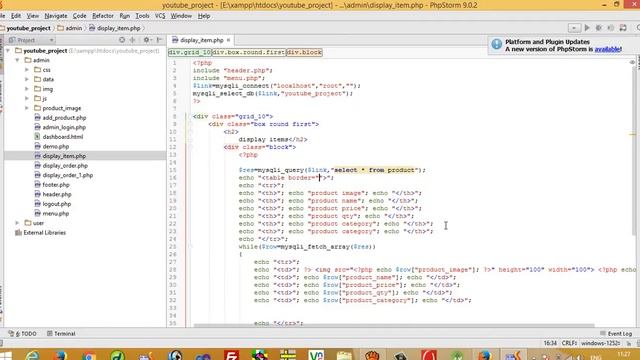Viewport: 640px width, 360px height.
Task: Click the update notification info icon
Action: pos(496,44)
